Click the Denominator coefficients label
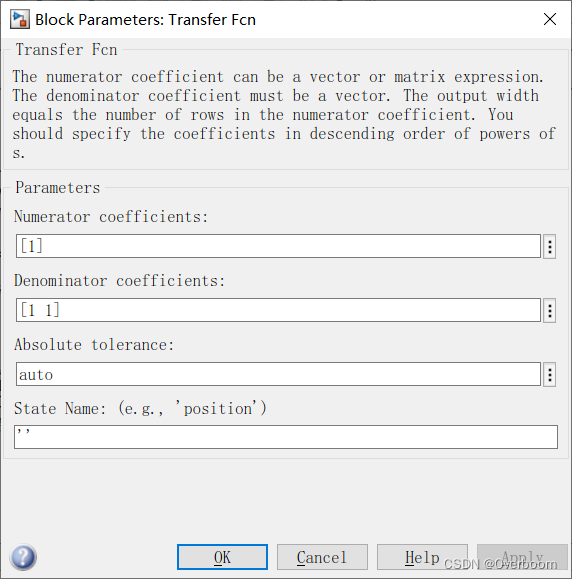Viewport: 572px width, 579px height. pos(119,281)
